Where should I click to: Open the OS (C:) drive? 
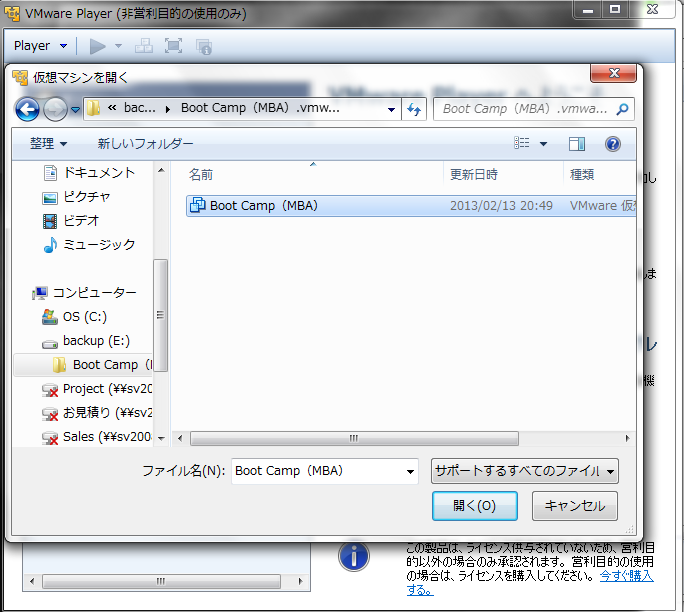coord(75,317)
